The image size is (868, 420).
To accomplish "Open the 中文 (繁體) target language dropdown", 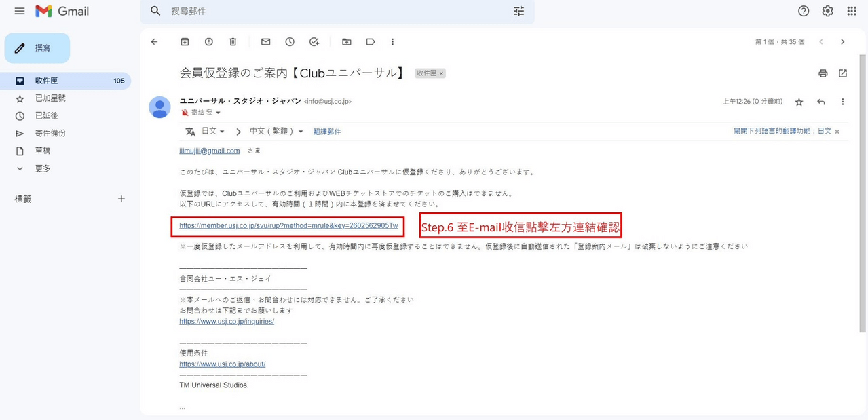I will tap(276, 132).
